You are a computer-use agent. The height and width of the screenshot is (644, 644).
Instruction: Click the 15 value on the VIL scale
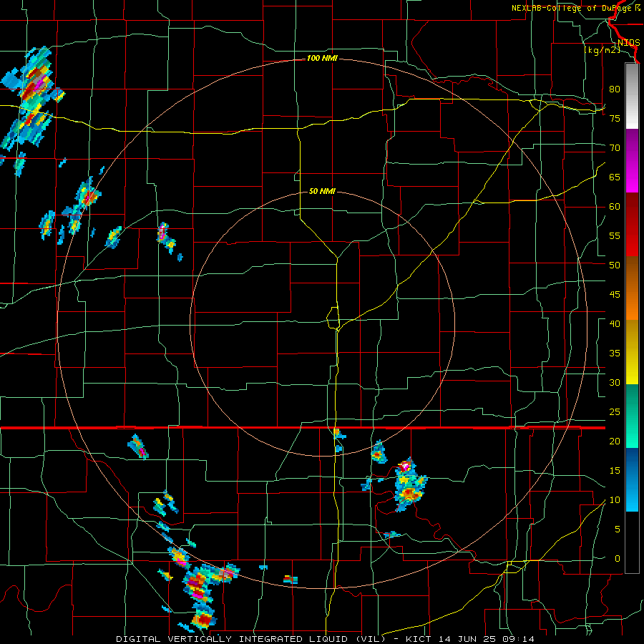tap(615, 470)
